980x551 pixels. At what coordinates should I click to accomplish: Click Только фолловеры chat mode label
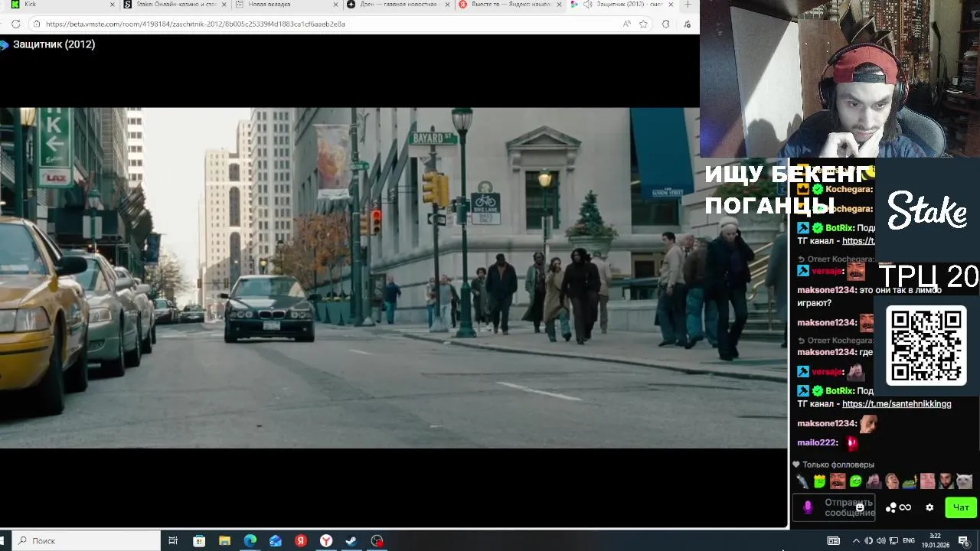[838, 465]
